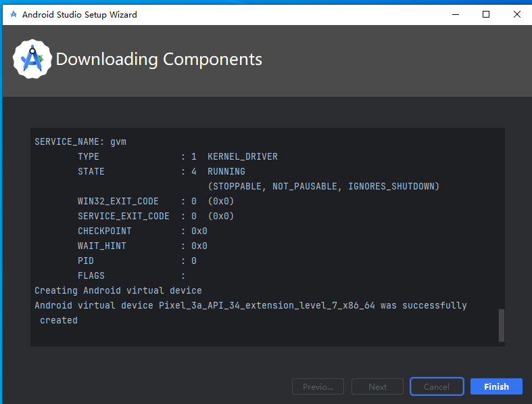532x404 pixels.
Task: Click the 'FLAGS' log entry
Action: pos(91,275)
